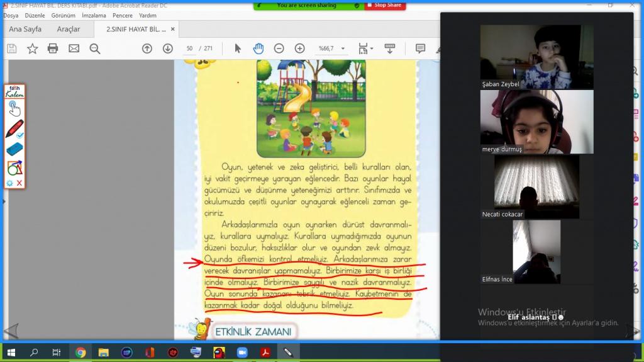The height and width of the screenshot is (362, 644).
Task: Select the red pen tool in Fatih Kalem
Action: [x=15, y=129]
